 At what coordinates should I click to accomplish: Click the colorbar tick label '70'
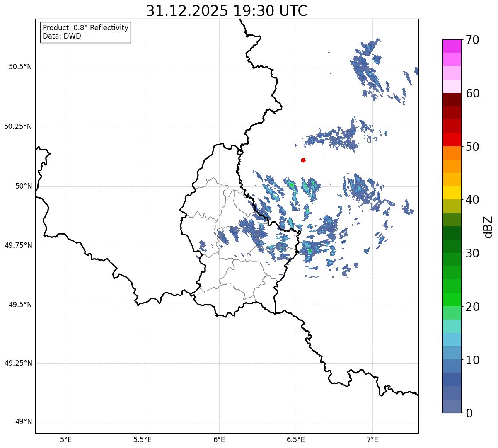tap(472, 40)
